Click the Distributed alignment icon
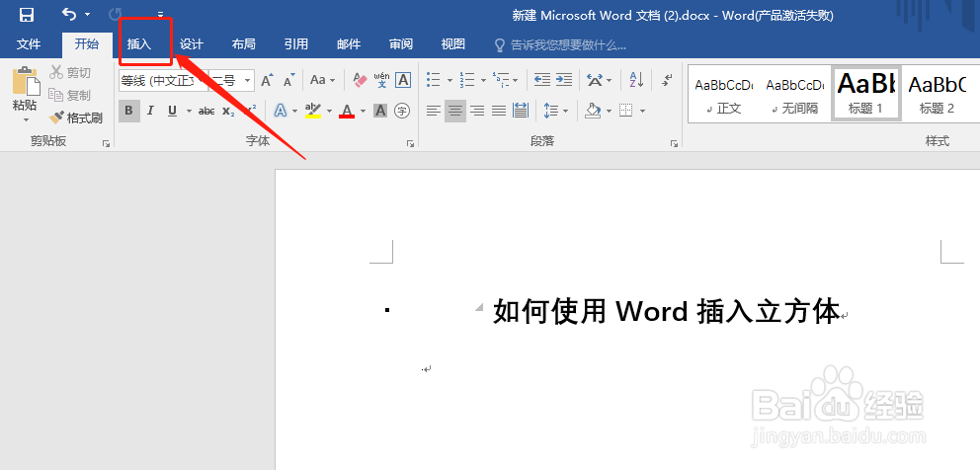The image size is (980, 470). coord(520,111)
